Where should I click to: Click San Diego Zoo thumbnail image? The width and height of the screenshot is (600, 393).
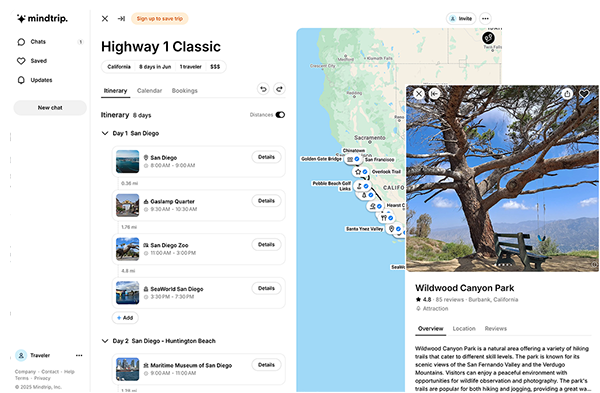click(x=127, y=249)
